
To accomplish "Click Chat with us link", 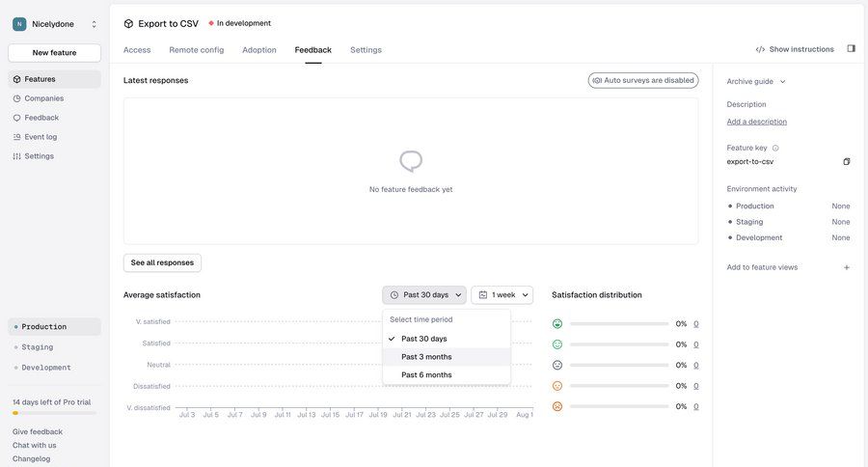I will 35,446.
